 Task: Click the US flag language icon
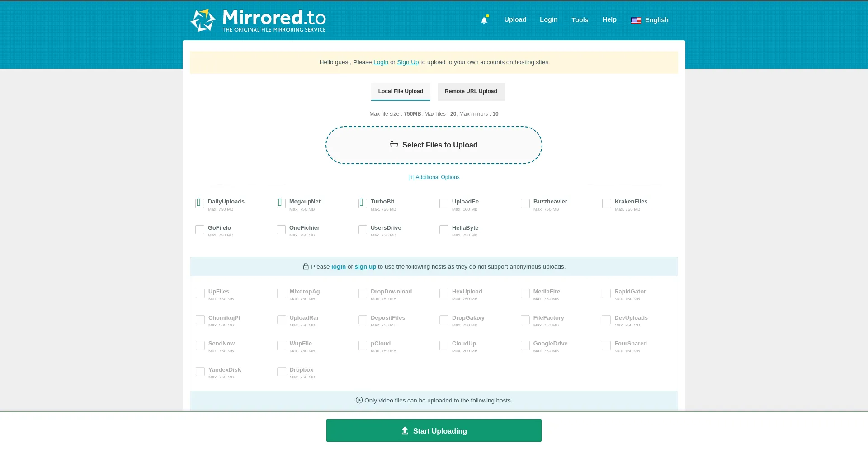(636, 20)
